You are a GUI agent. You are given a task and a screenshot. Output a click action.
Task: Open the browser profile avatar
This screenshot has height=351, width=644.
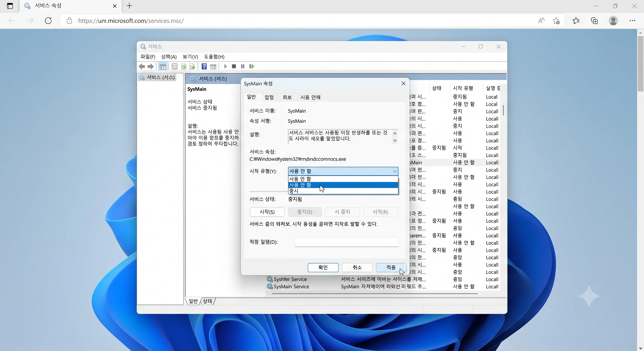coord(613,21)
